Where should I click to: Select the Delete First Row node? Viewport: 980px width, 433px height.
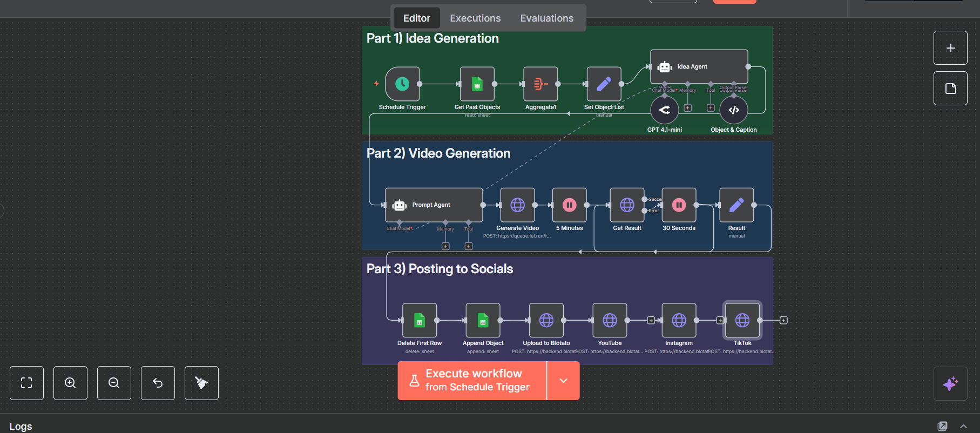(420, 320)
